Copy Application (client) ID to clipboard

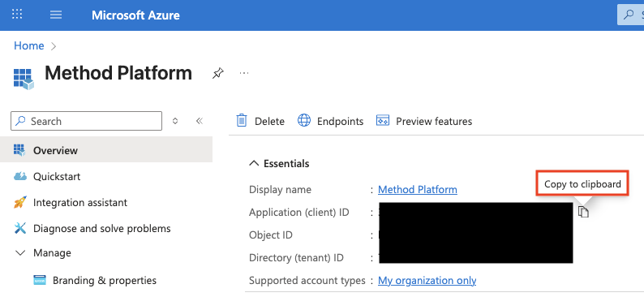point(583,212)
